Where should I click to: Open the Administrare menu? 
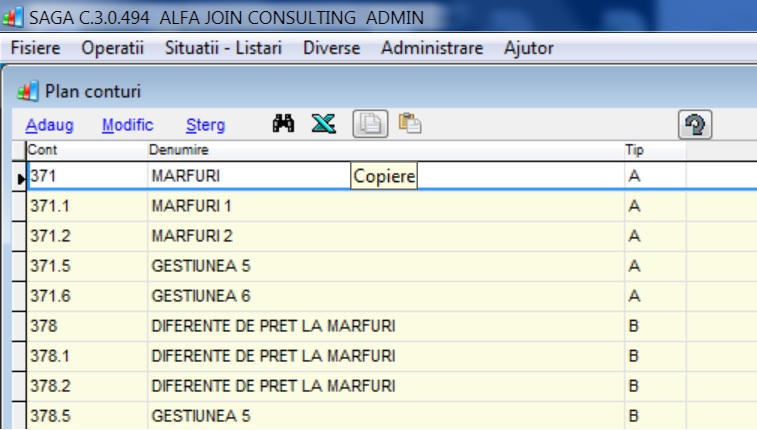(x=432, y=48)
